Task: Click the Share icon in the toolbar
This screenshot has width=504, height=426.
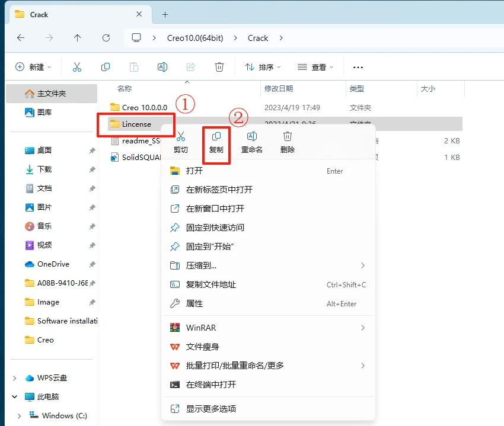Action: pos(191,67)
